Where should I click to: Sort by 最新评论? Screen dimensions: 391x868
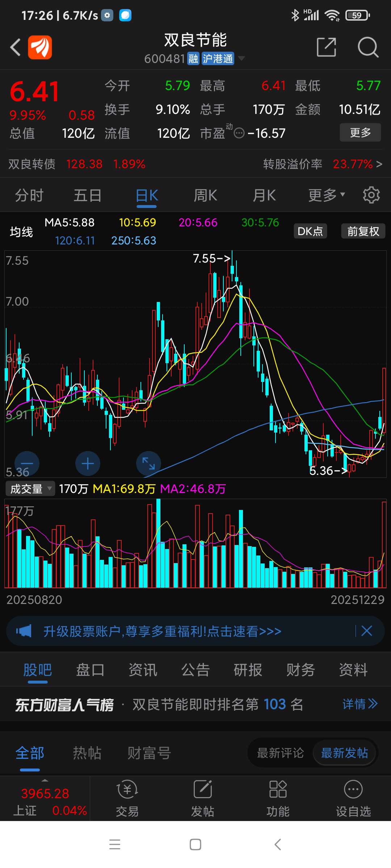pos(280,753)
